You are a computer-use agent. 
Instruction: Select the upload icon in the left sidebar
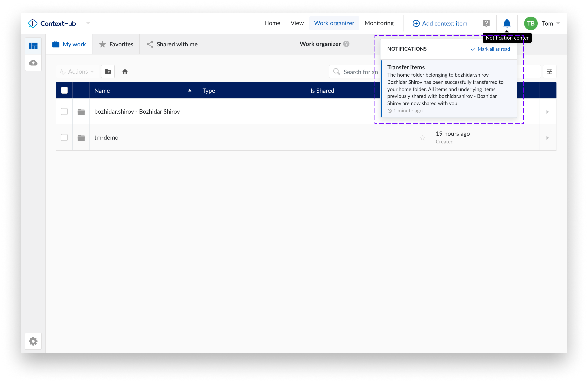tap(33, 62)
